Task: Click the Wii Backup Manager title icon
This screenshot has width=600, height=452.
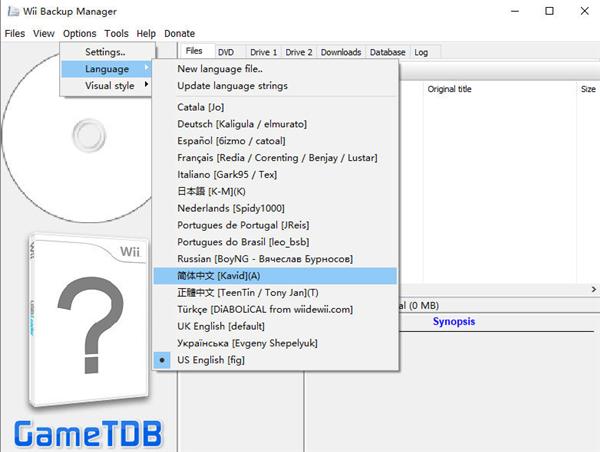Action: (x=13, y=11)
